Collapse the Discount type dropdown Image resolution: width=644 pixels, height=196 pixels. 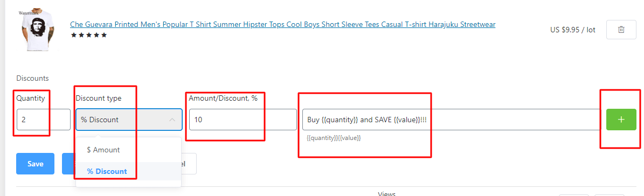point(129,120)
